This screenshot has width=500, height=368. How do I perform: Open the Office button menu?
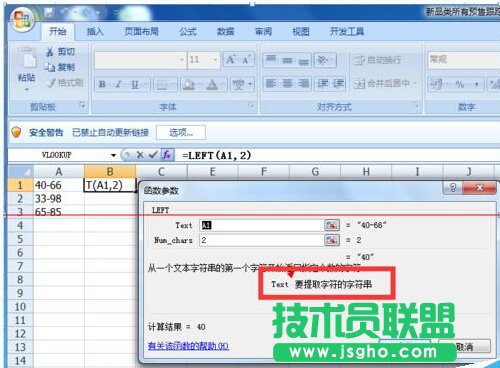click(22, 19)
